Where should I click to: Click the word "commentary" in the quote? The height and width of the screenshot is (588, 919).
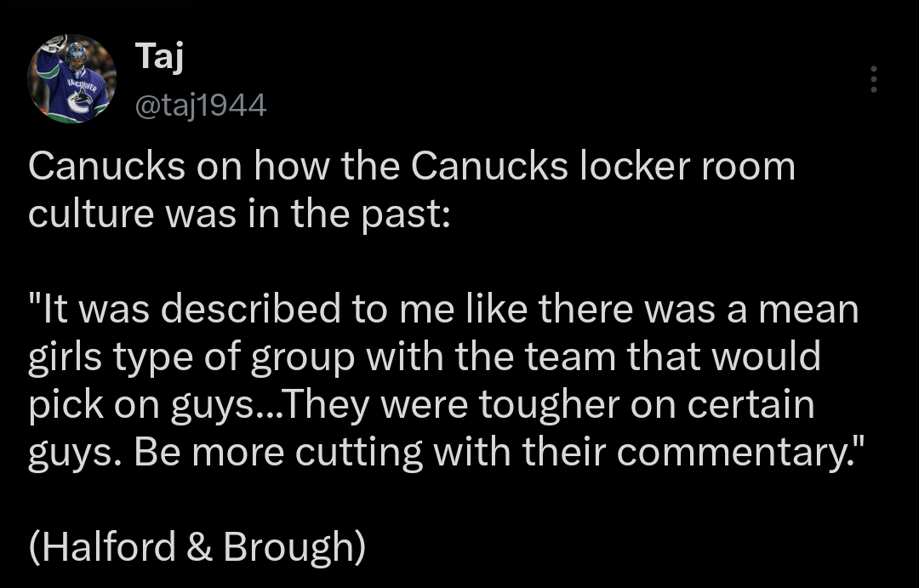(726, 452)
